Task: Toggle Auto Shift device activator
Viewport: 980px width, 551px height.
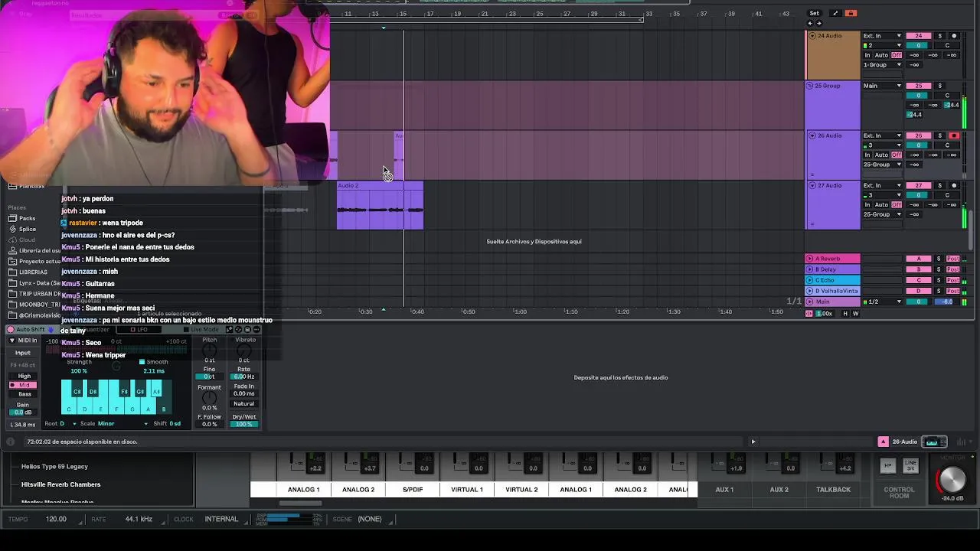Action: coord(11,330)
